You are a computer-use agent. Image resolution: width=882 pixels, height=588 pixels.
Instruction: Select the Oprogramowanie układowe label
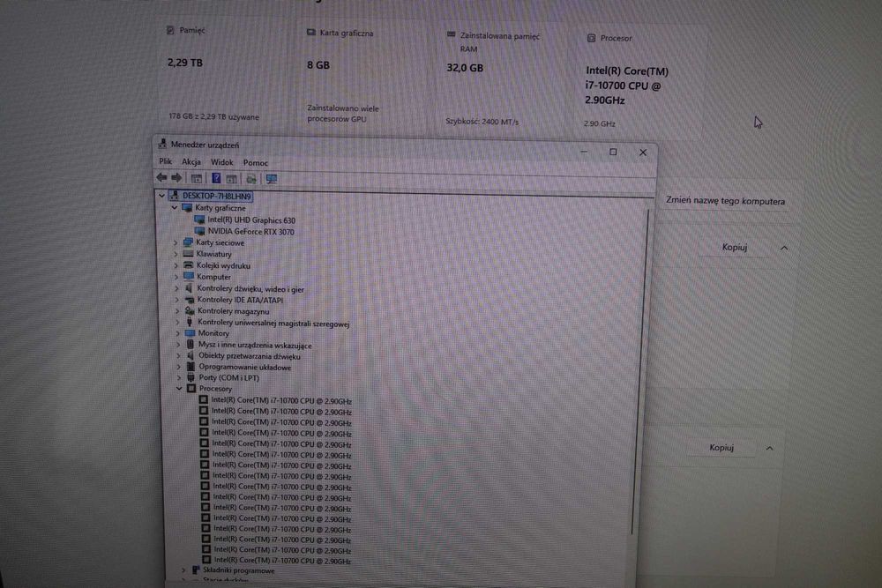[244, 367]
